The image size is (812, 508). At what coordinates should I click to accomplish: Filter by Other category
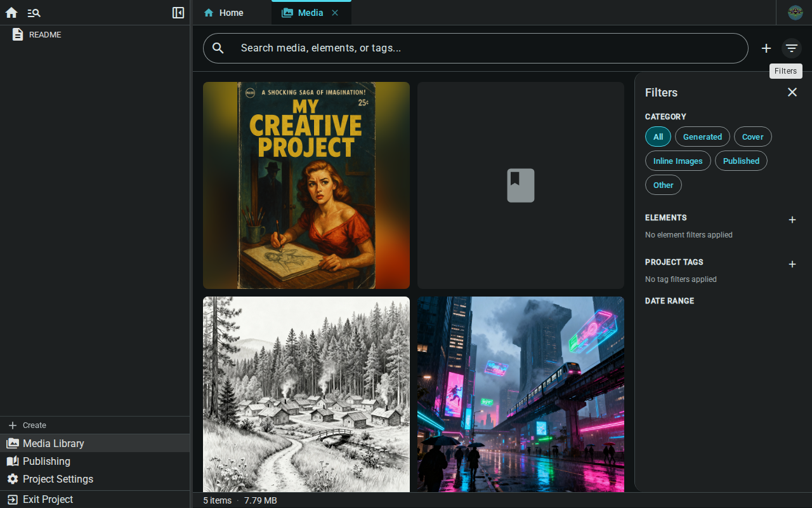(x=664, y=185)
